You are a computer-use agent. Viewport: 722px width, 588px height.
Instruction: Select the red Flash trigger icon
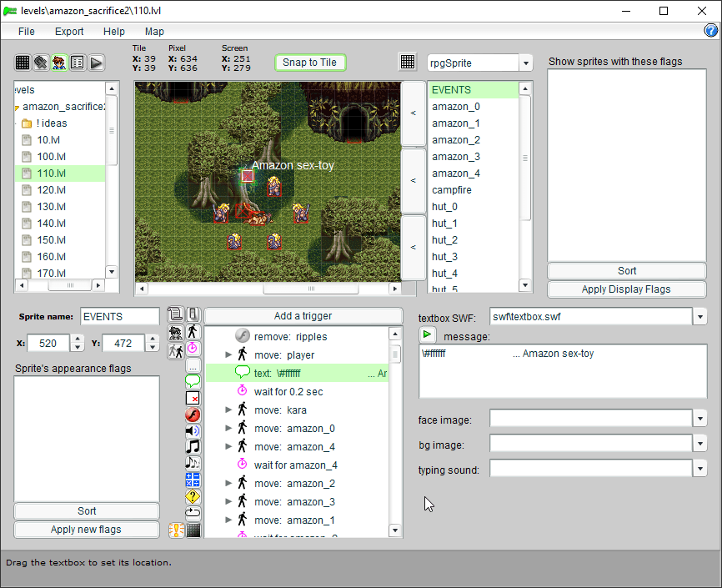(193, 415)
